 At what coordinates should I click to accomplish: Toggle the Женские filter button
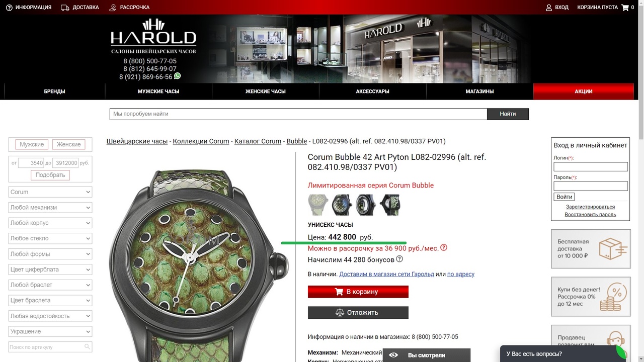[69, 144]
